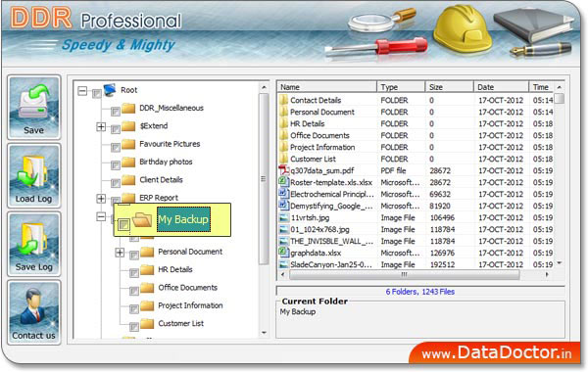Click the PDF icon of q307data_sum.pdf

(x=284, y=170)
